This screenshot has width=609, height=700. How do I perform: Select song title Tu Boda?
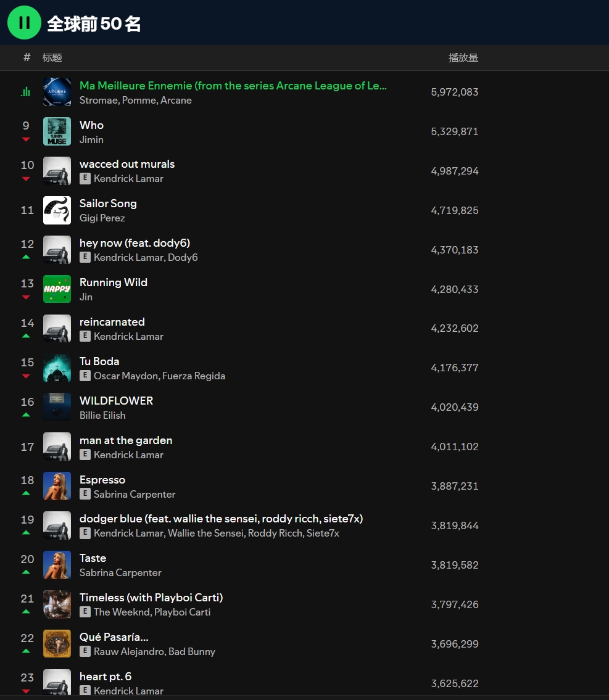[x=99, y=361]
